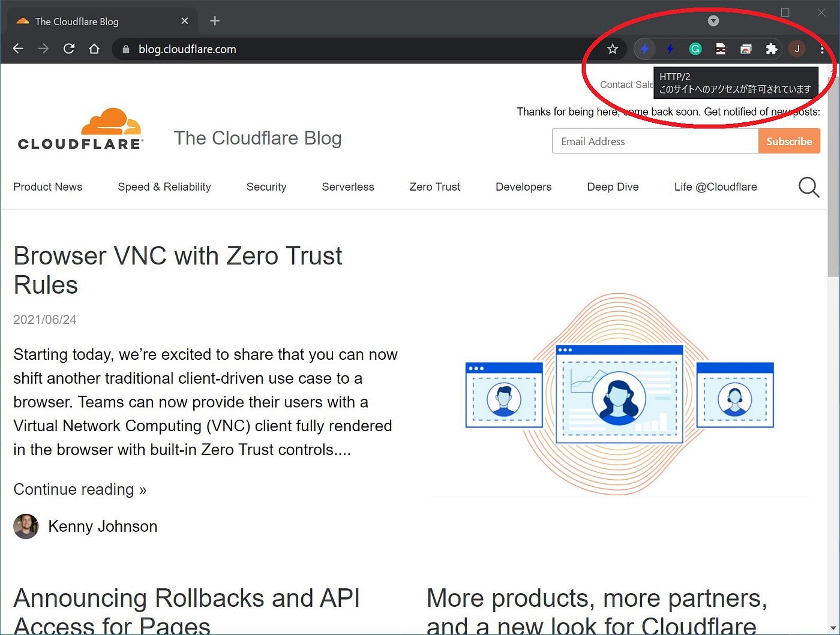
Task: Open the Deep Dive category
Action: (613, 187)
